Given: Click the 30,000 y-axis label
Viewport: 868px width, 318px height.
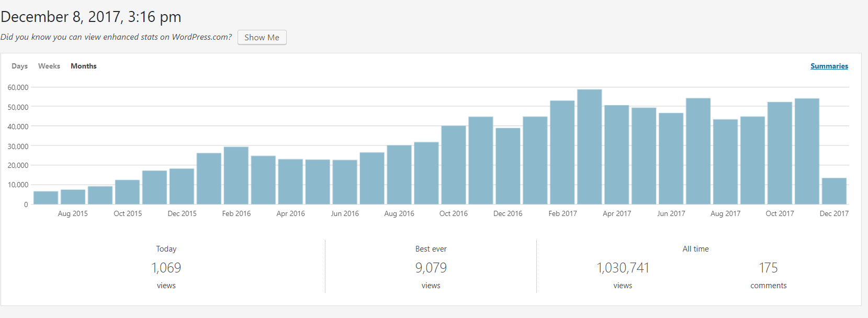Looking at the screenshot, I should pos(18,146).
